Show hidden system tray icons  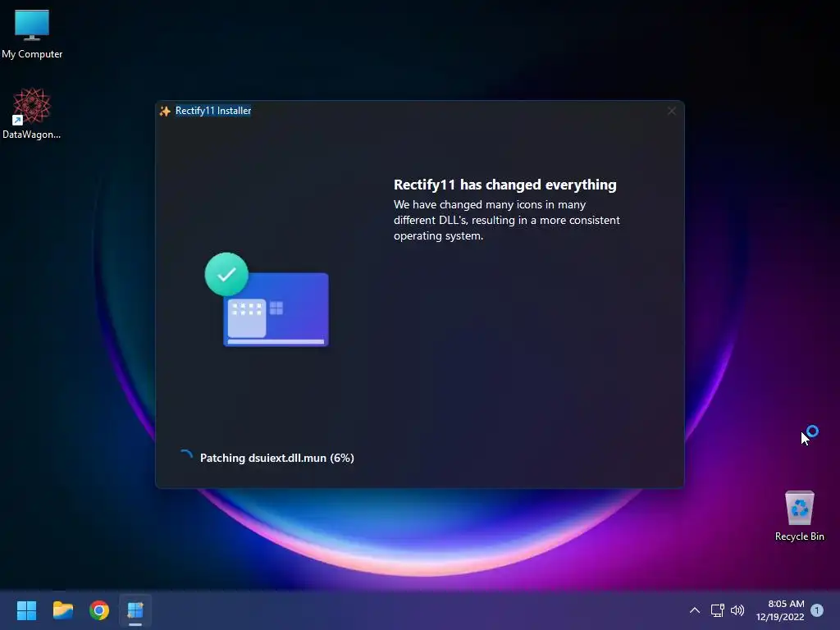(x=694, y=610)
